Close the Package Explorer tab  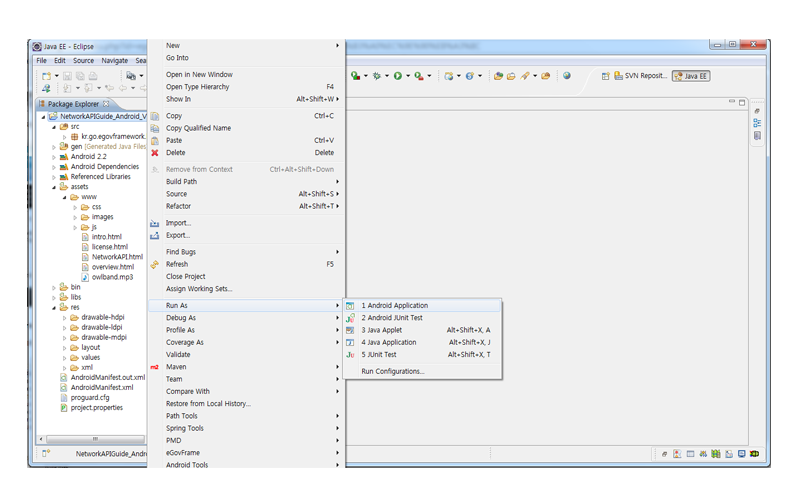coord(106,104)
